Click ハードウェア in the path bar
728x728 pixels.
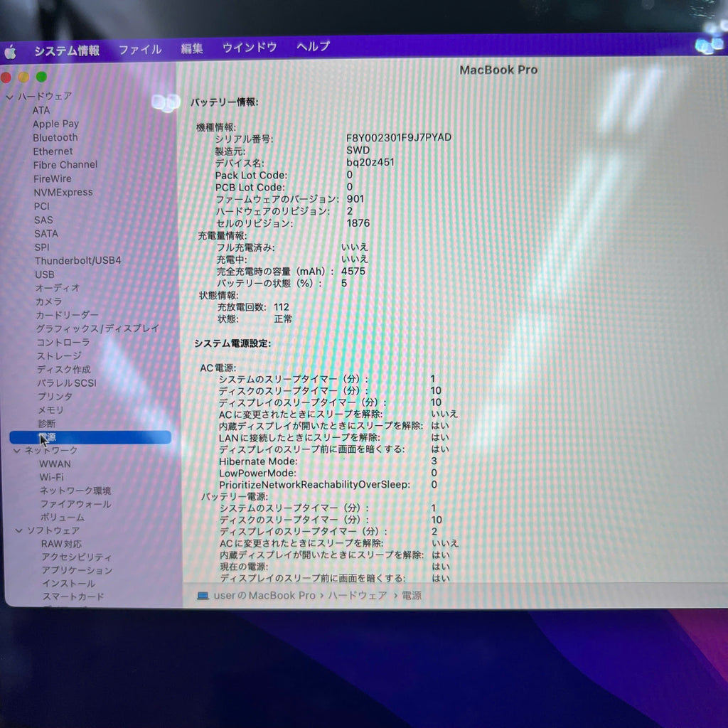point(358,596)
